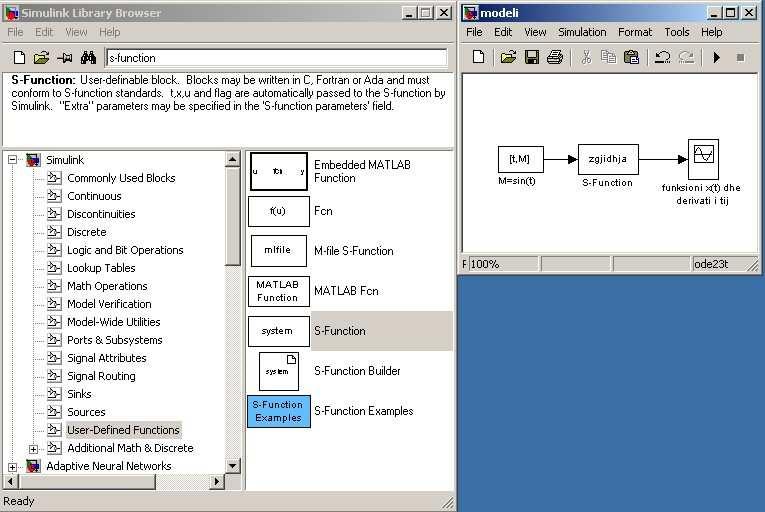Start simulation with the play button
This screenshot has height=512, width=765.
[x=716, y=58]
